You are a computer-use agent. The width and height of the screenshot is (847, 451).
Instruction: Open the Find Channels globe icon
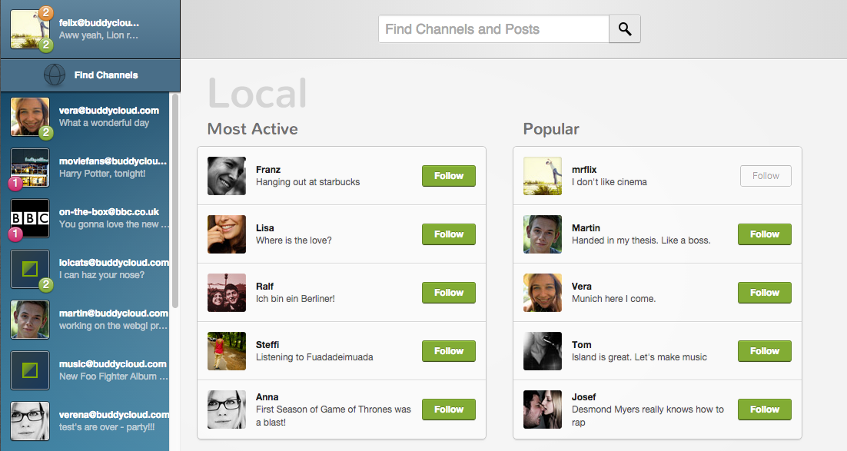[54, 75]
